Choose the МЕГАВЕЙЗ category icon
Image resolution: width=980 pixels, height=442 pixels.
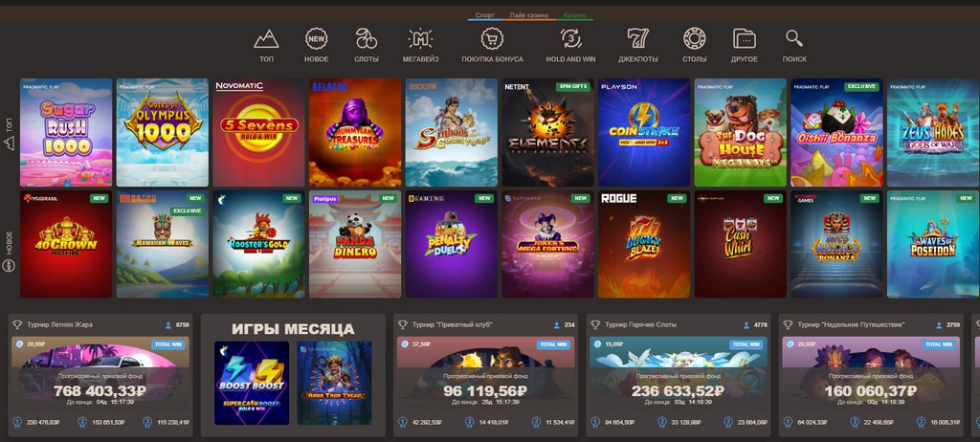(420, 39)
